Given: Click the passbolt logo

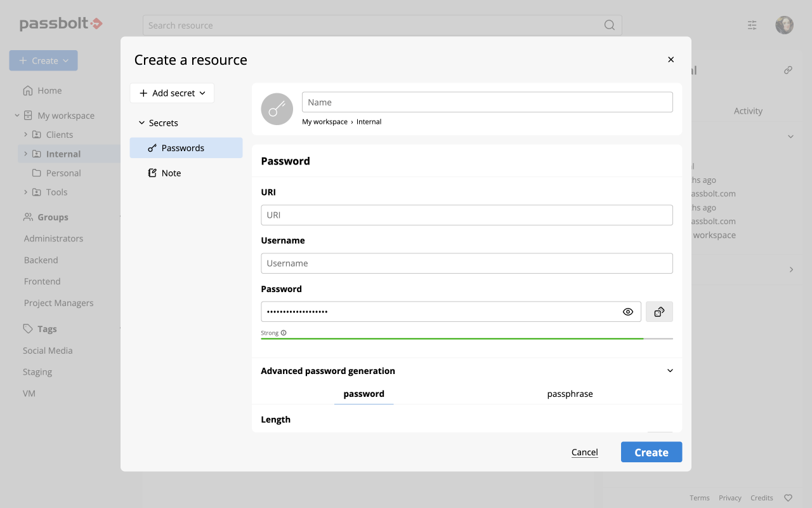Looking at the screenshot, I should pos(61,23).
